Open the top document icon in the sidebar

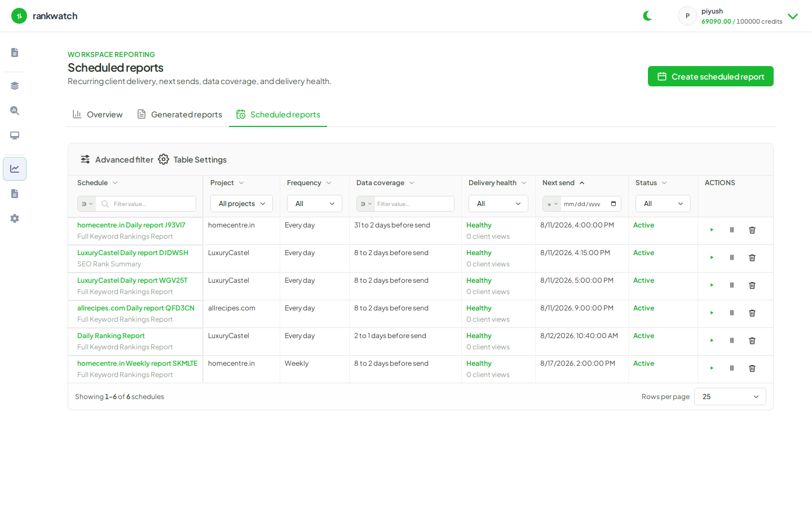click(15, 52)
